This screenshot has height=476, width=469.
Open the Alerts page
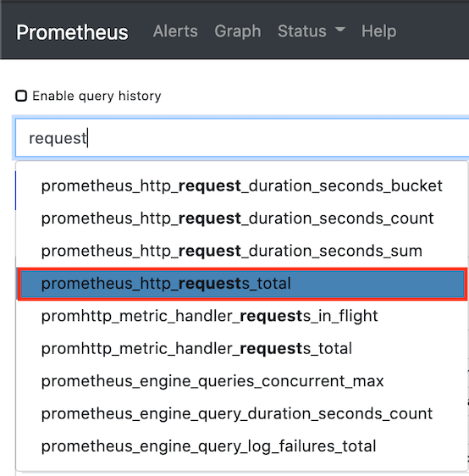pos(175,31)
